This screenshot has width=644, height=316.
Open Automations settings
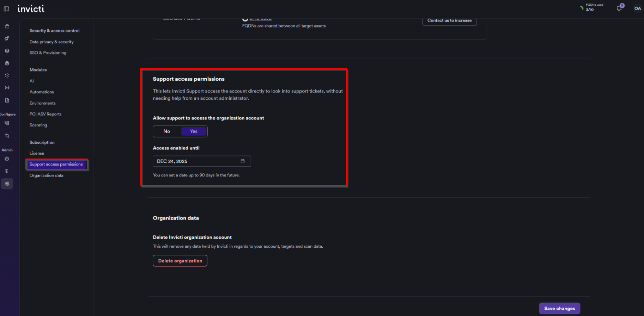point(42,92)
